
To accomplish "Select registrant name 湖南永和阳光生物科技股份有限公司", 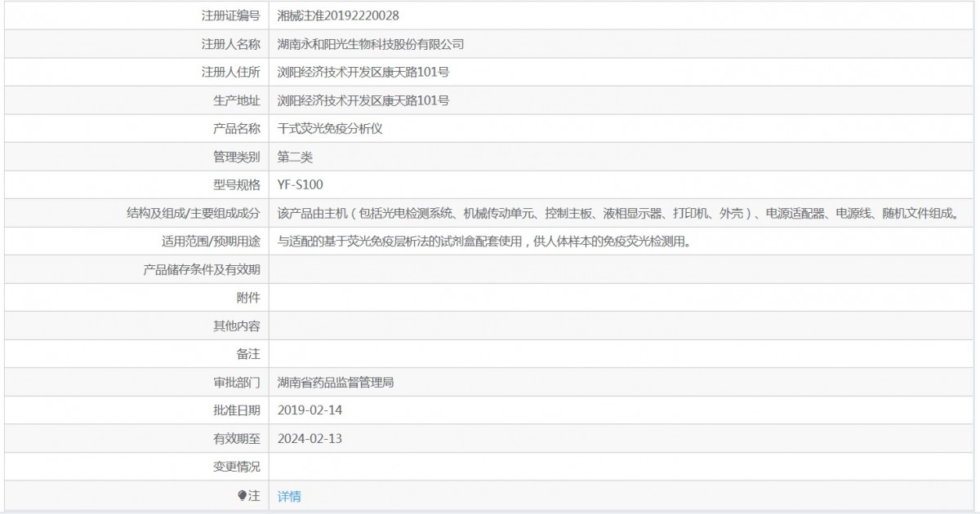I will pyautogui.click(x=371, y=44).
